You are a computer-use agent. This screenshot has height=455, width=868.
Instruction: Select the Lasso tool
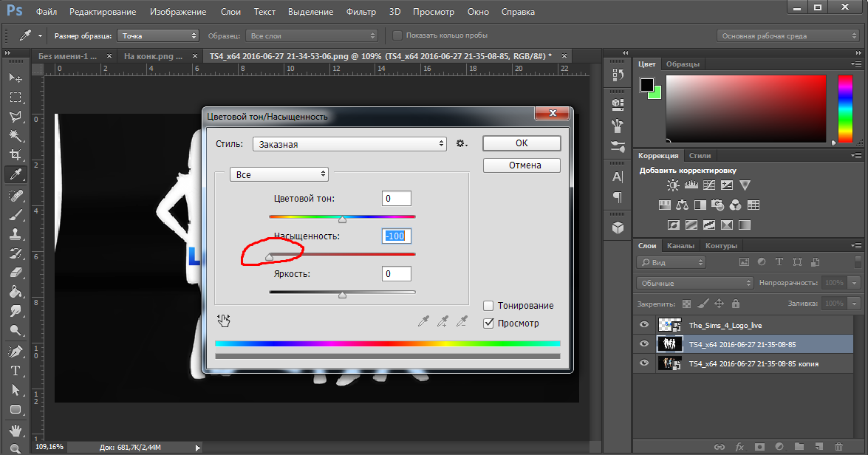16,116
